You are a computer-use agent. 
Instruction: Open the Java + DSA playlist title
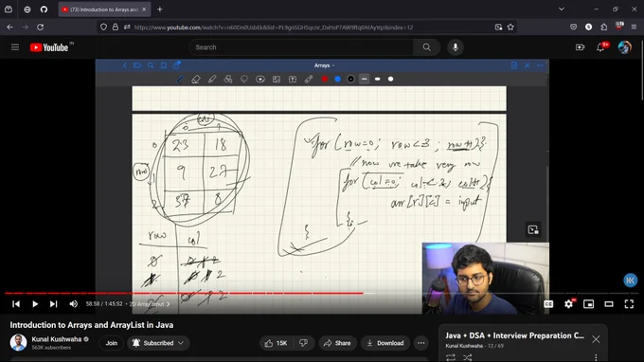[514, 335]
